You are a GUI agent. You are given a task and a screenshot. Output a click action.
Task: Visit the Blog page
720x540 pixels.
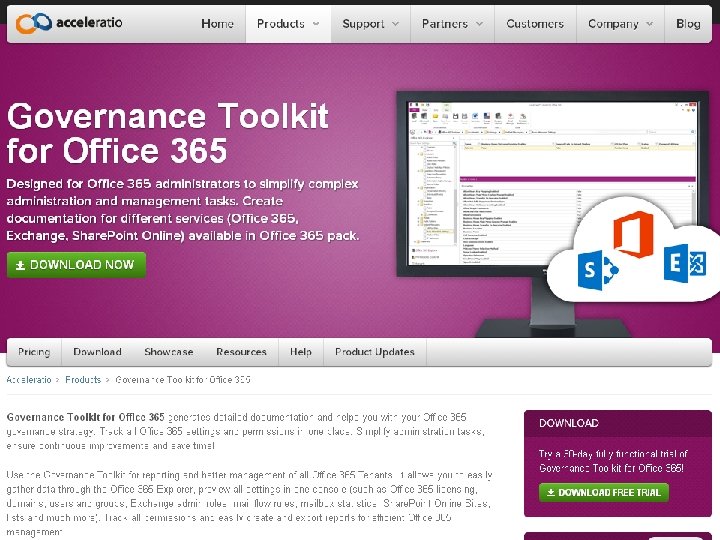click(688, 24)
